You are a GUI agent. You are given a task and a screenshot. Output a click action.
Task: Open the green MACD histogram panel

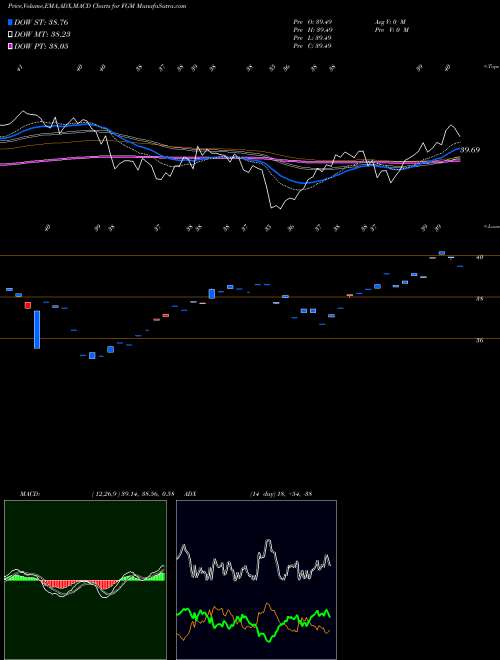85,580
